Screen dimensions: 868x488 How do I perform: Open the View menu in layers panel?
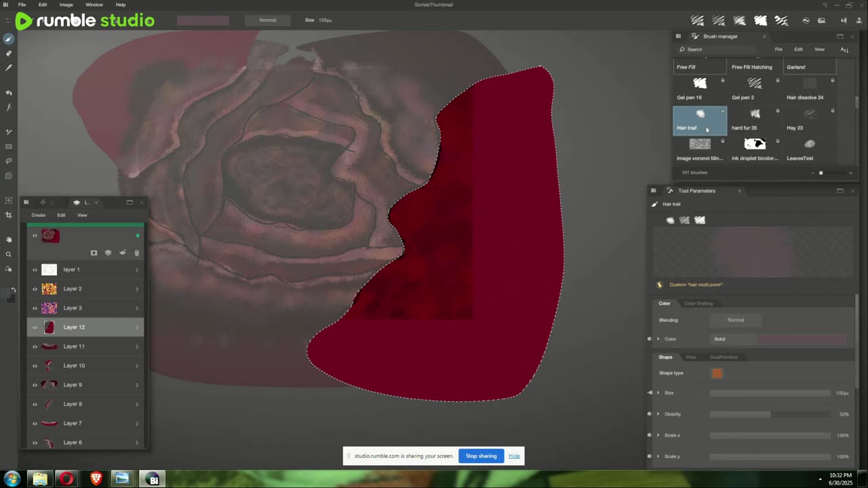pyautogui.click(x=82, y=215)
